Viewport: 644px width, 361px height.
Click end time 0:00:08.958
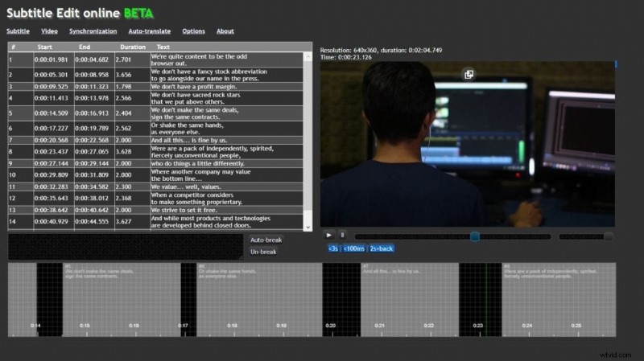click(x=92, y=75)
